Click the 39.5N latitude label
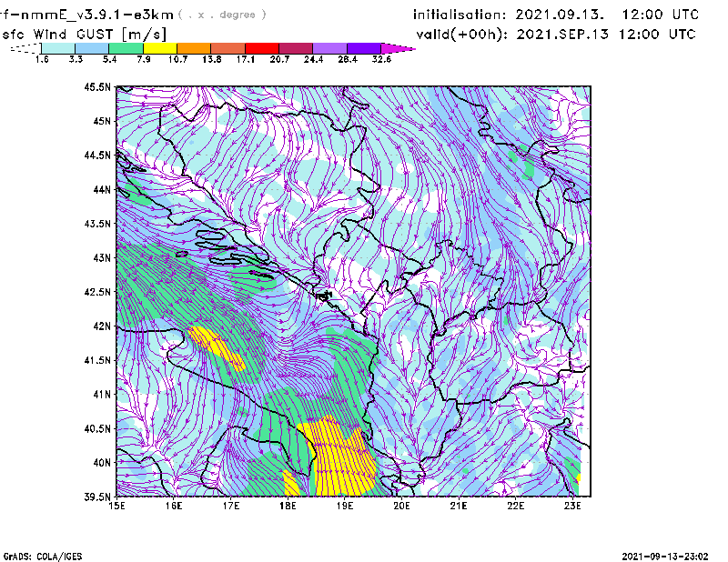This screenshot has width=728, height=562. (x=97, y=497)
